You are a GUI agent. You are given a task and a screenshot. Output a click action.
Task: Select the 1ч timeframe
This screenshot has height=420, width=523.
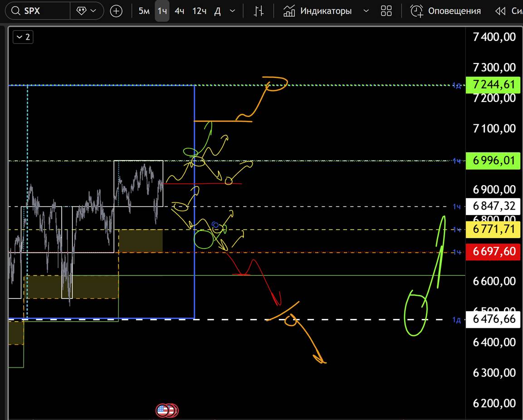[x=162, y=11]
